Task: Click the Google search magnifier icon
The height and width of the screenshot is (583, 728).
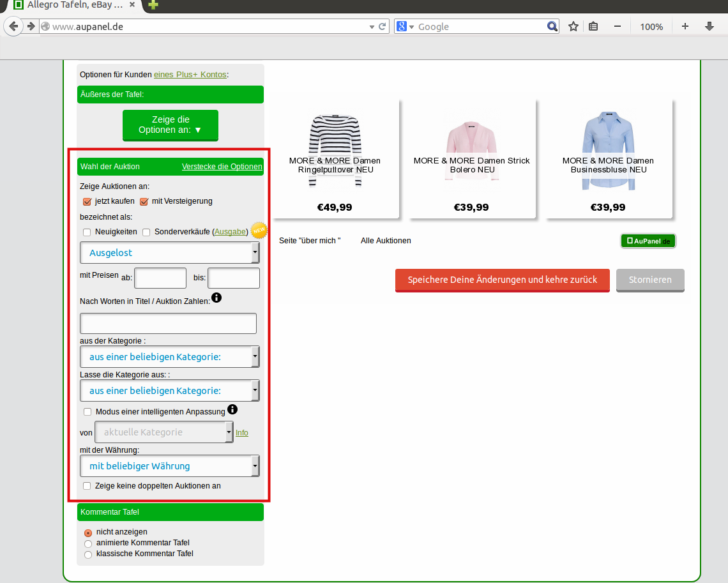Action: click(552, 26)
